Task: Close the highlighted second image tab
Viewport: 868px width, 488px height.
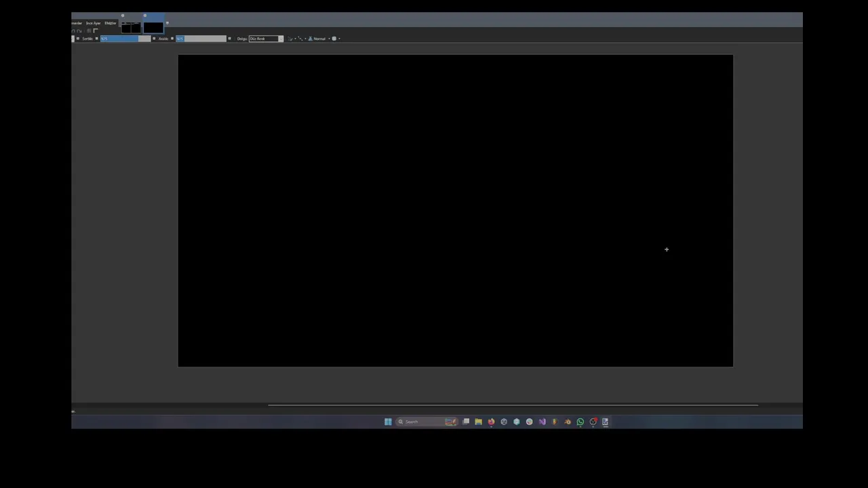Action: tap(145, 16)
